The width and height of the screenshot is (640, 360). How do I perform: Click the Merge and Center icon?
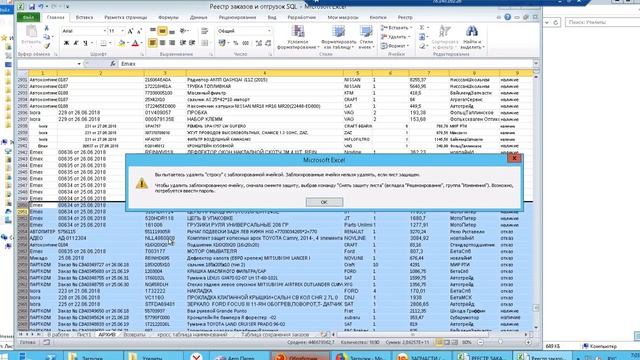pos(205,43)
